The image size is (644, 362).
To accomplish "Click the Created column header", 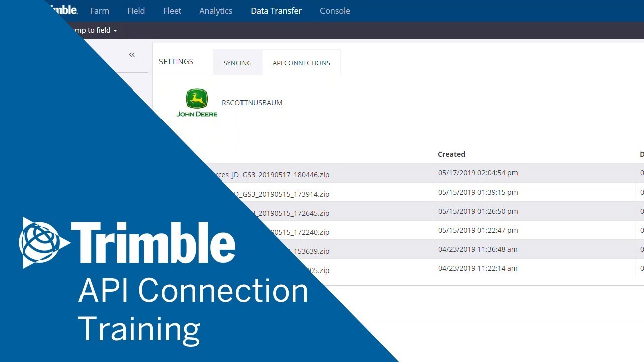I will (x=451, y=154).
